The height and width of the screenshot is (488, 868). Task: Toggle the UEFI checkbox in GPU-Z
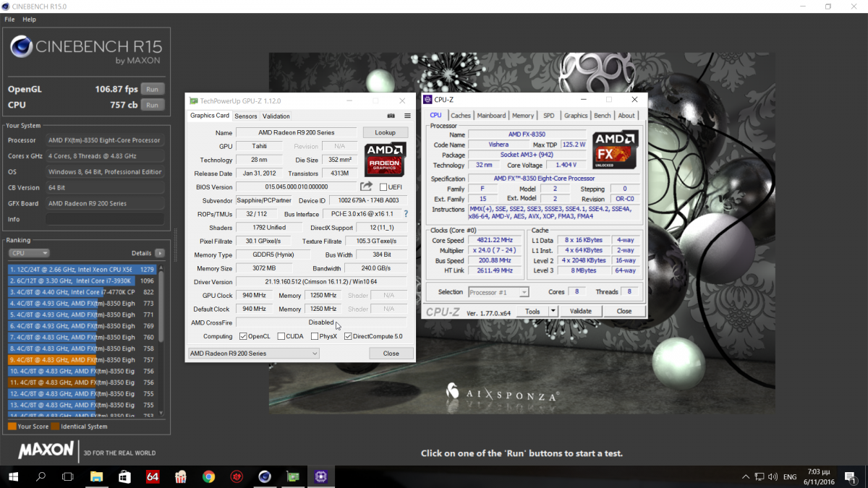(x=383, y=187)
